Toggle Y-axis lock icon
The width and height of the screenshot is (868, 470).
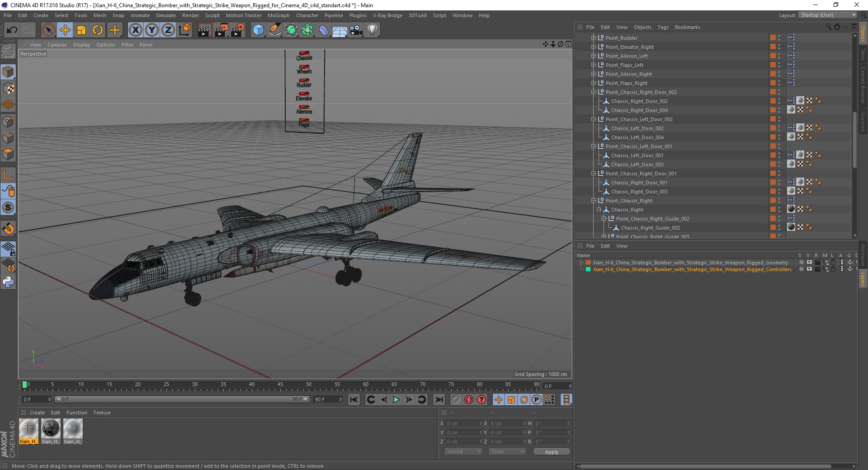pos(152,30)
